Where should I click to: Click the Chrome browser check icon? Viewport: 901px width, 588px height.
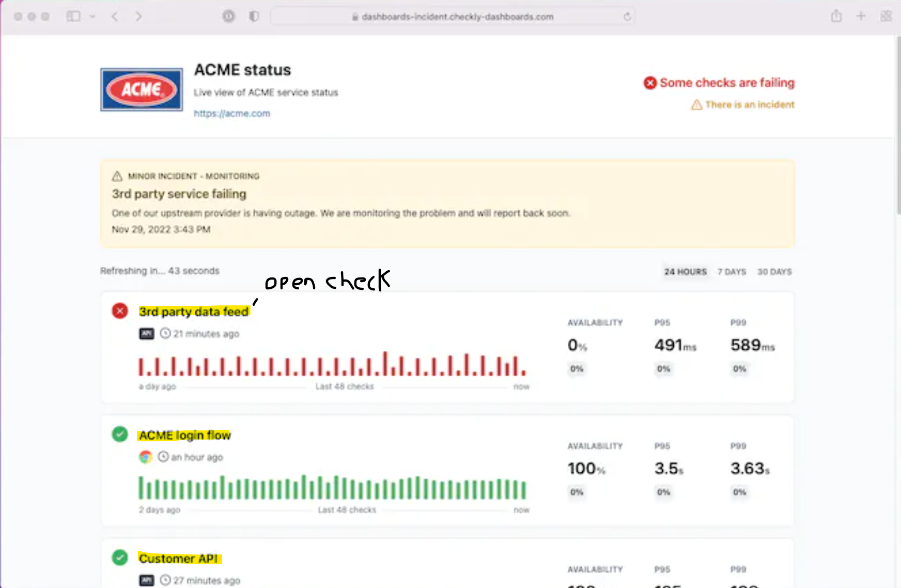click(x=146, y=457)
